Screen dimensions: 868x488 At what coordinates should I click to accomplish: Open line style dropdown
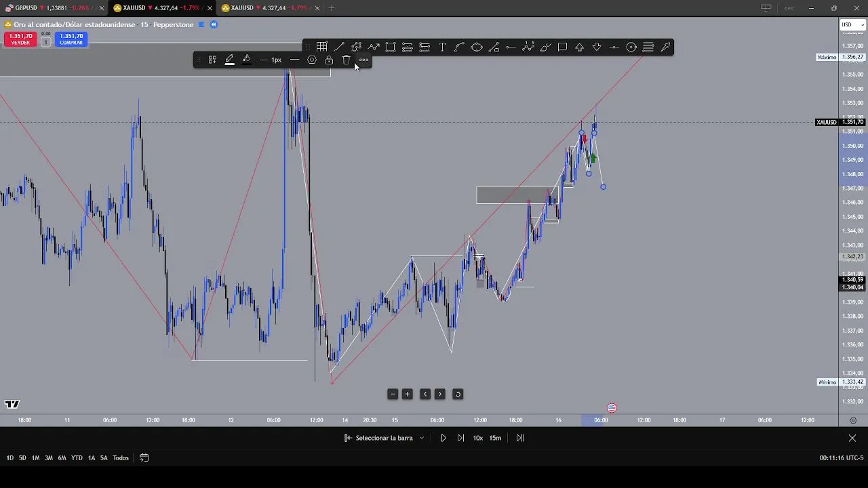(x=294, y=60)
